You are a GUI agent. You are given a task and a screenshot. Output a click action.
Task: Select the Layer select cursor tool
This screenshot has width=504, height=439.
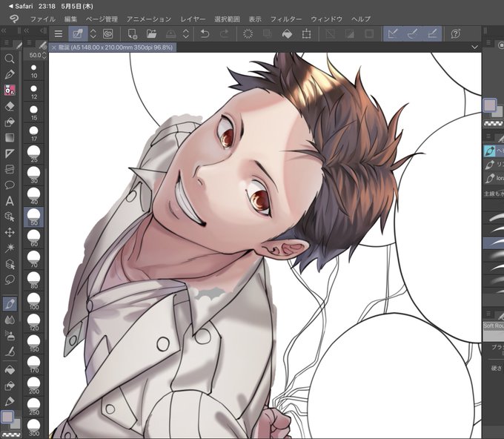pyautogui.click(x=10, y=264)
